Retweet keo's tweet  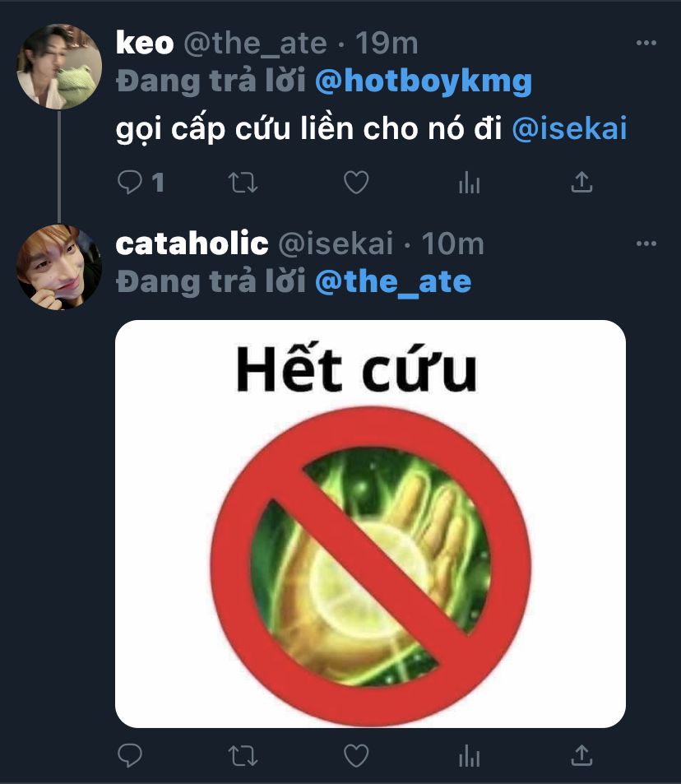[243, 183]
